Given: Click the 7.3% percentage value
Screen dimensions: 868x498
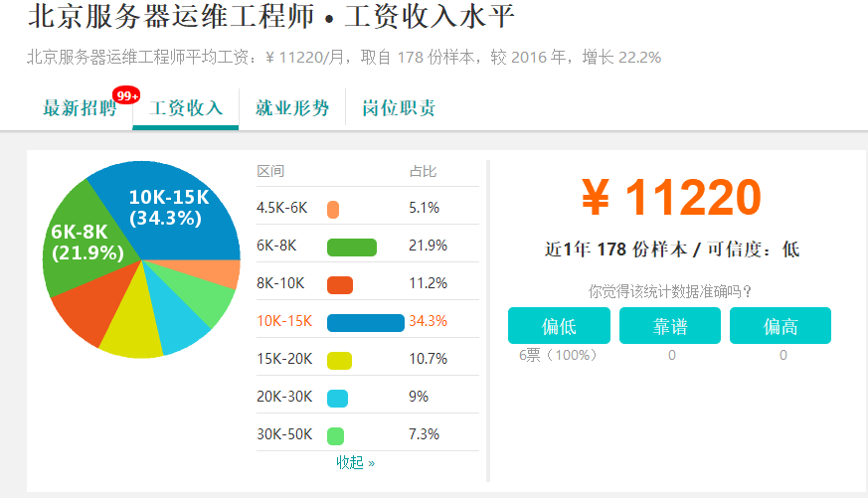Looking at the screenshot, I should [424, 433].
